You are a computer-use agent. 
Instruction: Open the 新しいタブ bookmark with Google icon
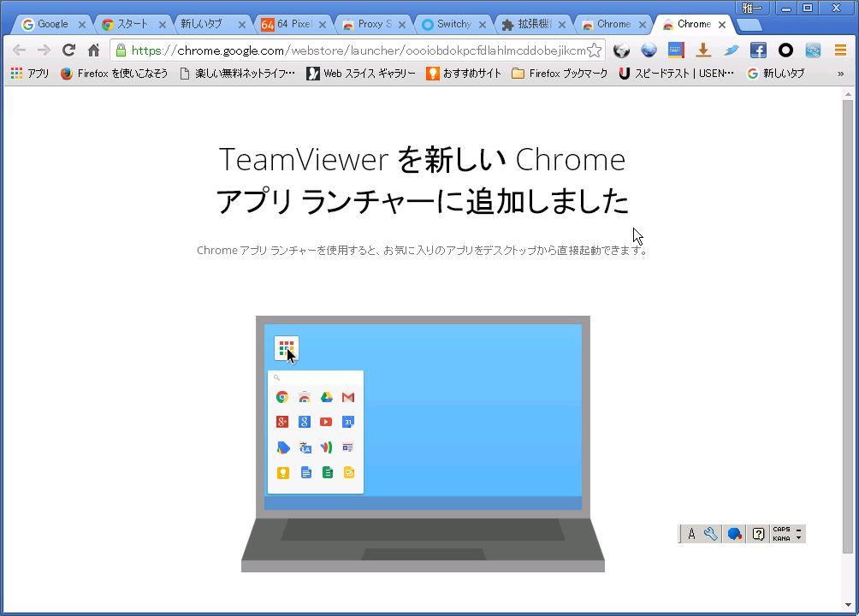coord(776,73)
